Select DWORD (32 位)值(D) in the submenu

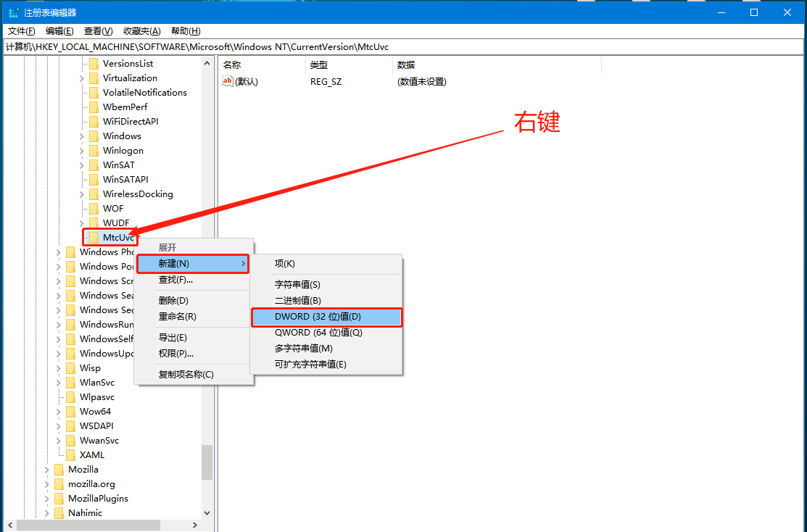click(326, 317)
